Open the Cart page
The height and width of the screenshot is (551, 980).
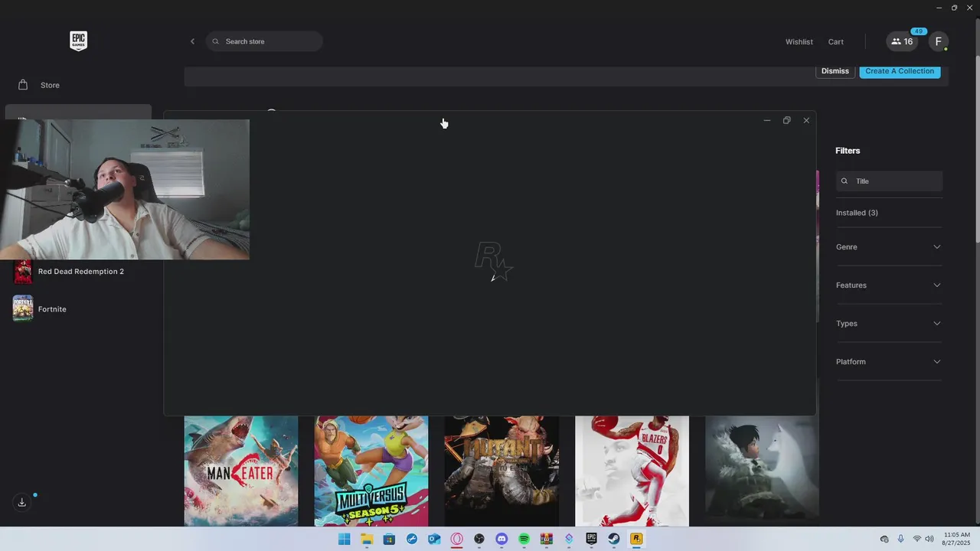click(x=835, y=42)
